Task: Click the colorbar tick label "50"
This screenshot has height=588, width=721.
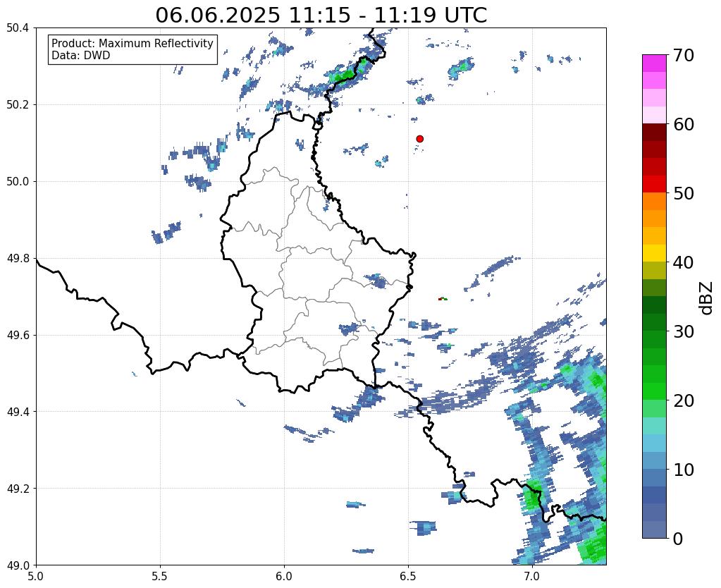Action: [683, 193]
